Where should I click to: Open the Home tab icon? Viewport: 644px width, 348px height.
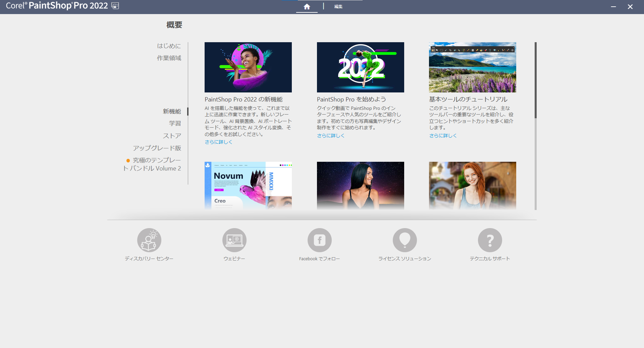(x=307, y=7)
